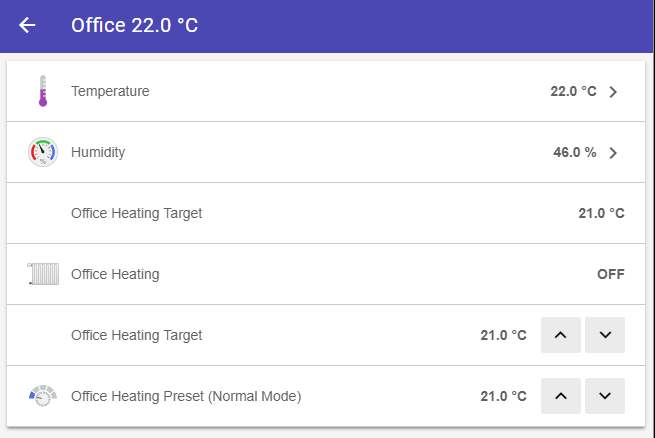Open the Humidity item label
The height and width of the screenshot is (438, 655).
coord(98,152)
